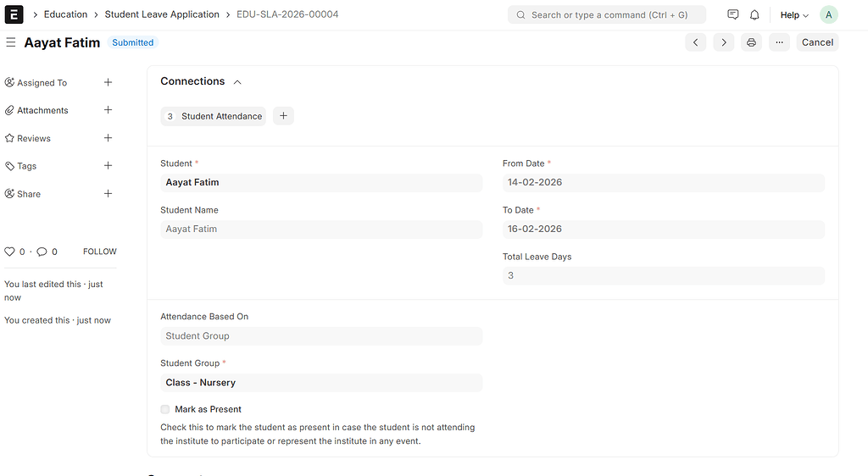This screenshot has width=868, height=476.
Task: Click the From Date field 14-02-2026
Action: pyautogui.click(x=663, y=183)
